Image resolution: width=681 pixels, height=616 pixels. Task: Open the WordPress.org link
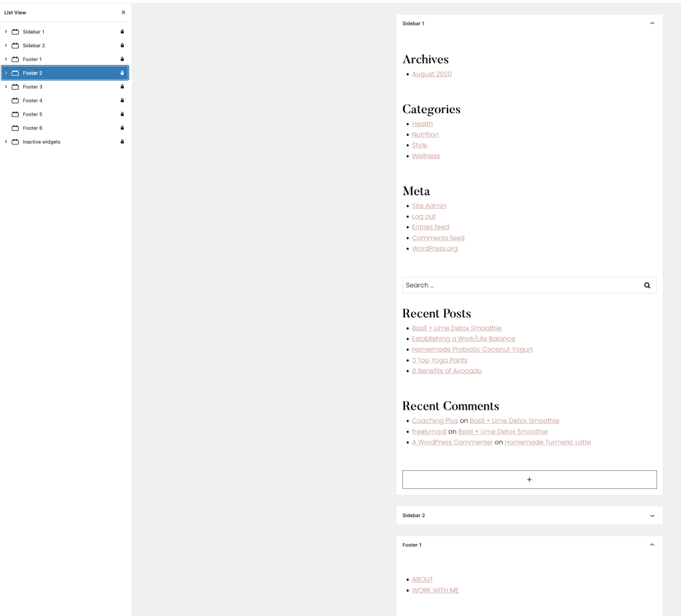(x=435, y=249)
